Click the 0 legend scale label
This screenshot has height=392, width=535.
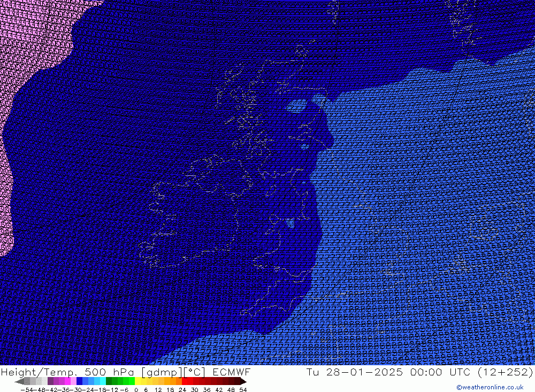[136, 390]
